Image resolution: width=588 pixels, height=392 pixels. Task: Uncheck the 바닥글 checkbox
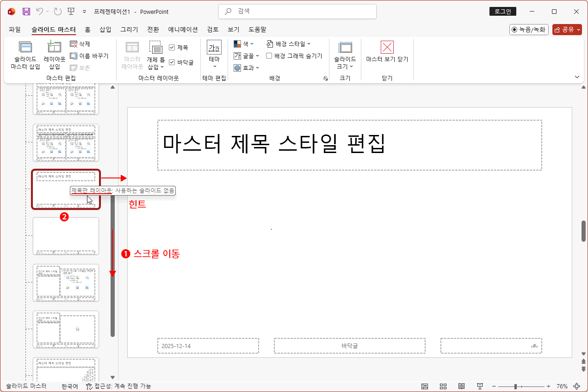[x=172, y=61]
